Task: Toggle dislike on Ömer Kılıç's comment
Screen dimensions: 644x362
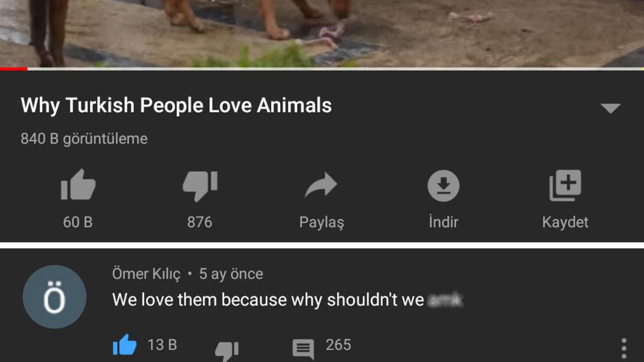Action: click(x=226, y=351)
